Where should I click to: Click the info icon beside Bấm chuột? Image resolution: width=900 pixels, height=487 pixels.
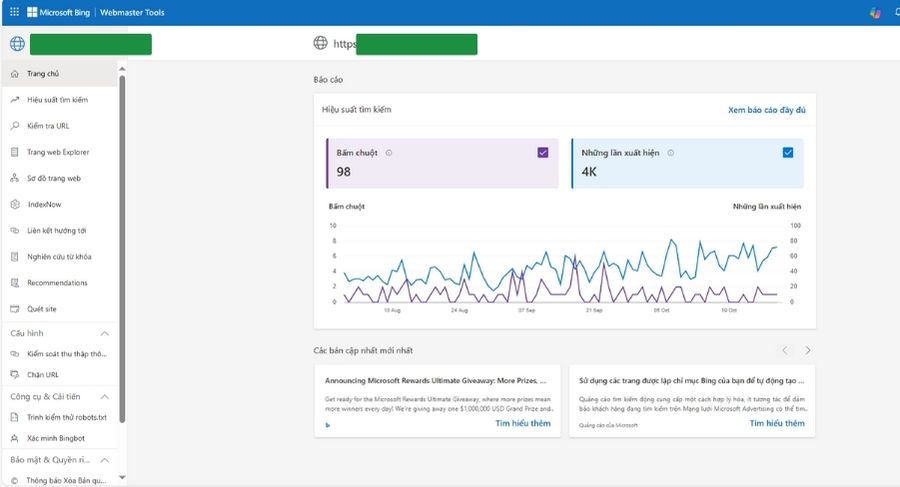click(389, 153)
